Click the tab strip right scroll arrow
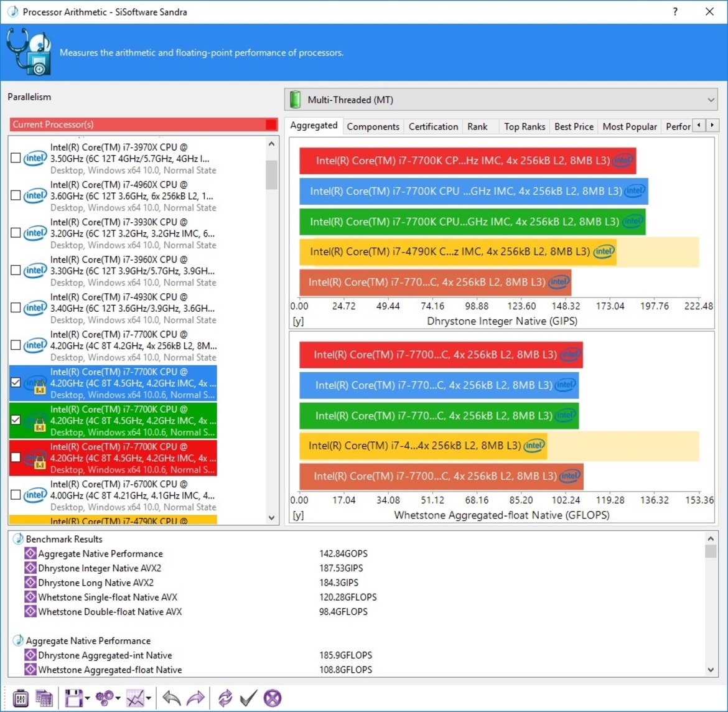The width and height of the screenshot is (728, 712). pos(712,125)
